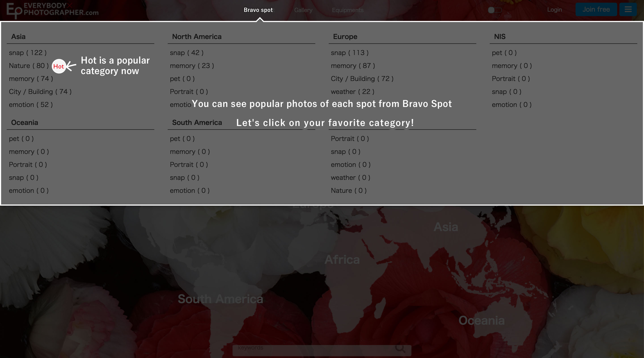
Task: Open North America Portrait ( 0 )
Action: [x=189, y=92]
